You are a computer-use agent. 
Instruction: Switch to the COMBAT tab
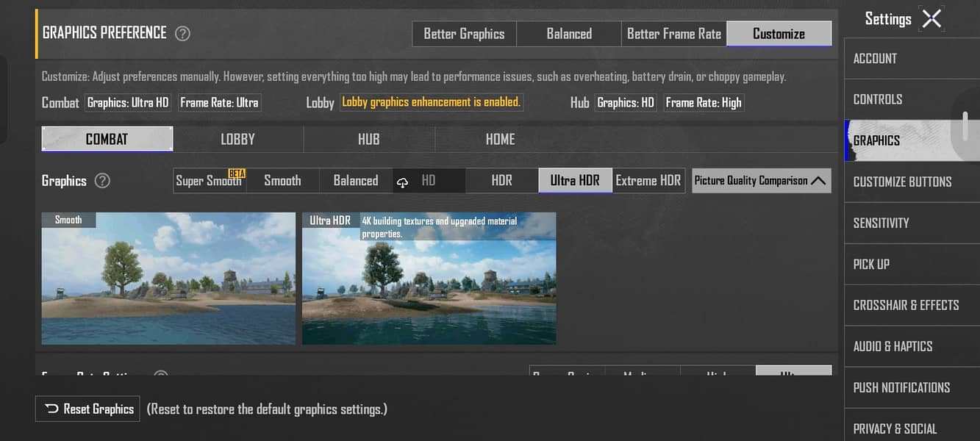(107, 139)
